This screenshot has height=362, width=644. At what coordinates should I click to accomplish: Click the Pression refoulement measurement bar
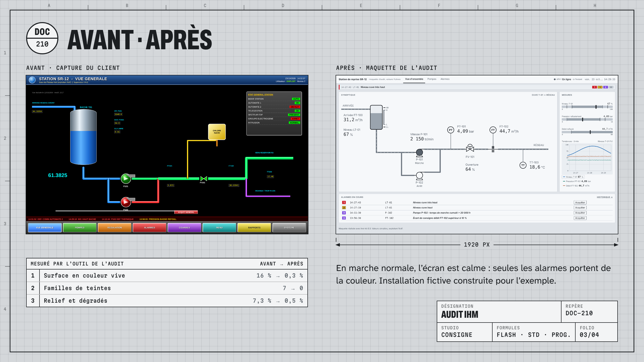(x=587, y=119)
